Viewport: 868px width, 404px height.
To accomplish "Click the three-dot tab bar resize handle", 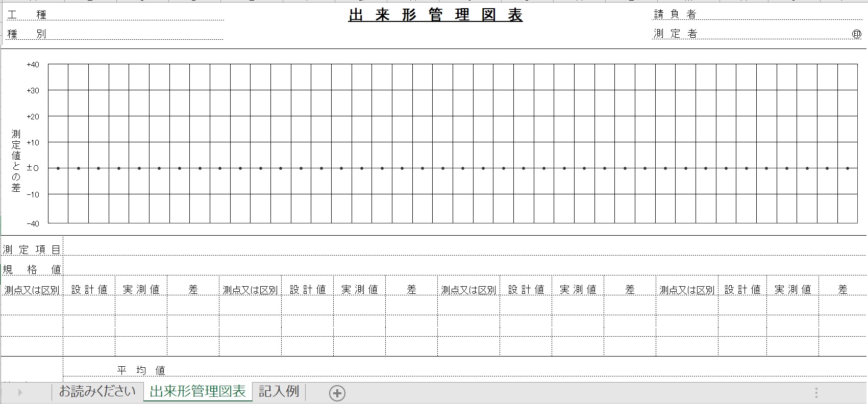I will point(816,393).
